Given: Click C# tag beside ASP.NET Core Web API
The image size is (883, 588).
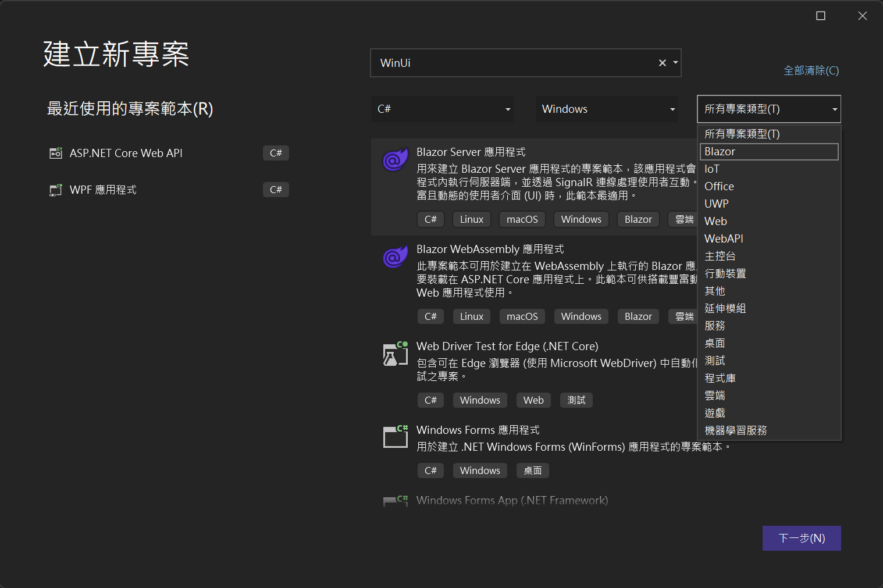Looking at the screenshot, I should [x=276, y=153].
